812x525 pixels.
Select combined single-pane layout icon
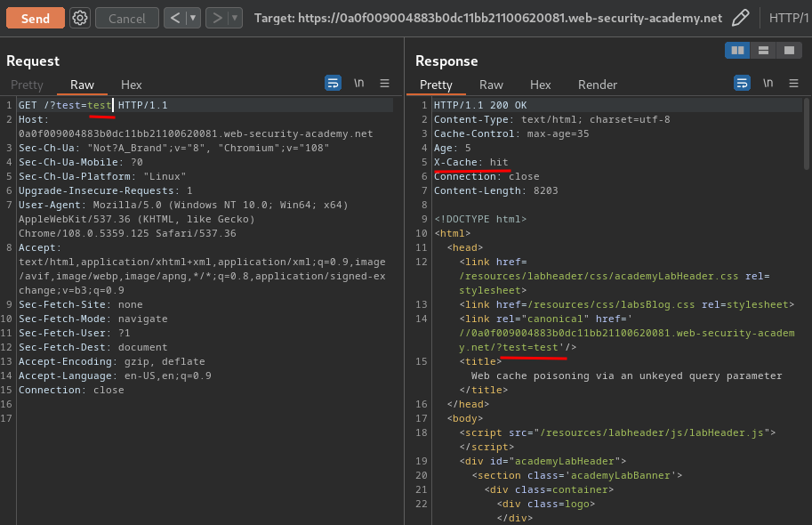pyautogui.click(x=789, y=50)
